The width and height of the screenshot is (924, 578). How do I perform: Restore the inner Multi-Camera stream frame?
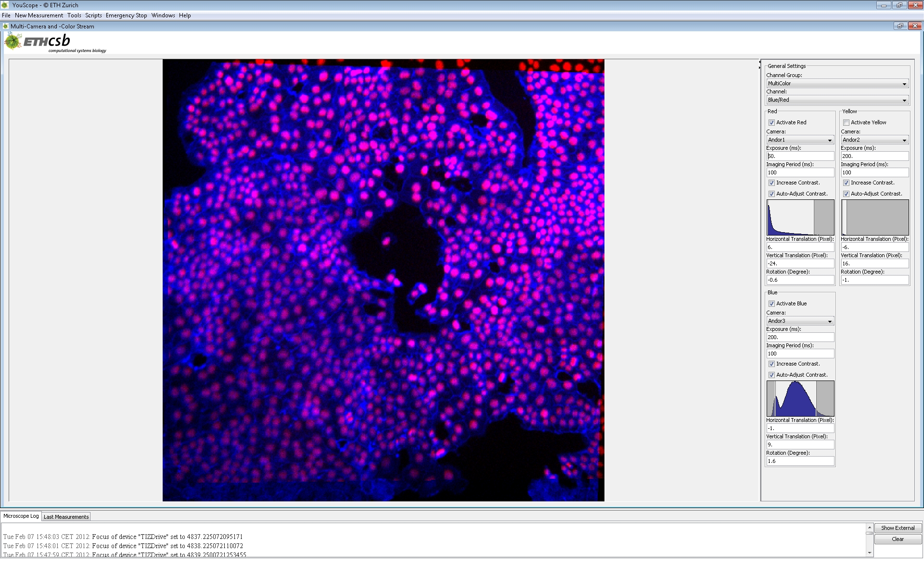pos(900,26)
